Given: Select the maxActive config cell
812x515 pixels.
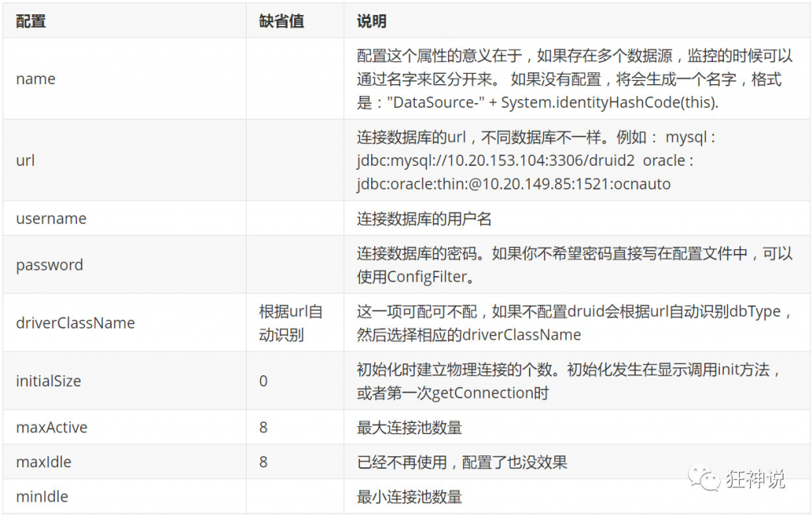Looking at the screenshot, I should (x=124, y=427).
